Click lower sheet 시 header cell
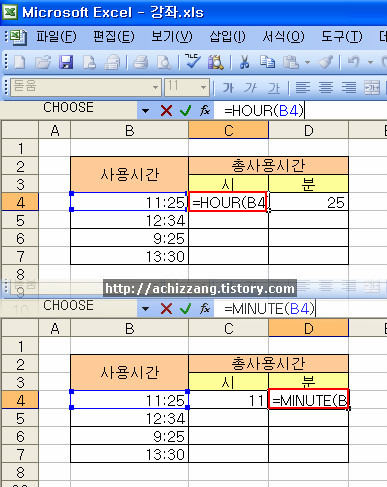 [x=228, y=382]
